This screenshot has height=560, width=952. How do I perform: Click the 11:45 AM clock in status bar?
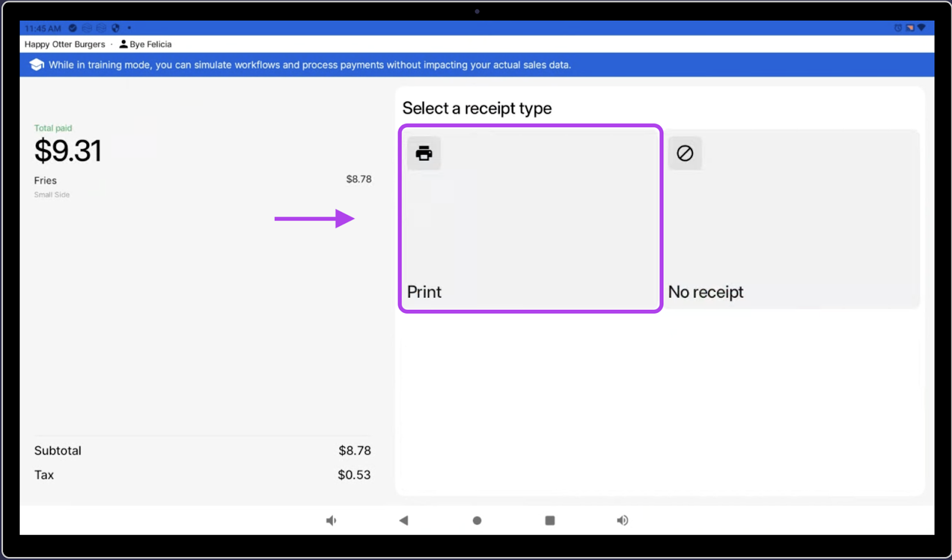tap(43, 29)
